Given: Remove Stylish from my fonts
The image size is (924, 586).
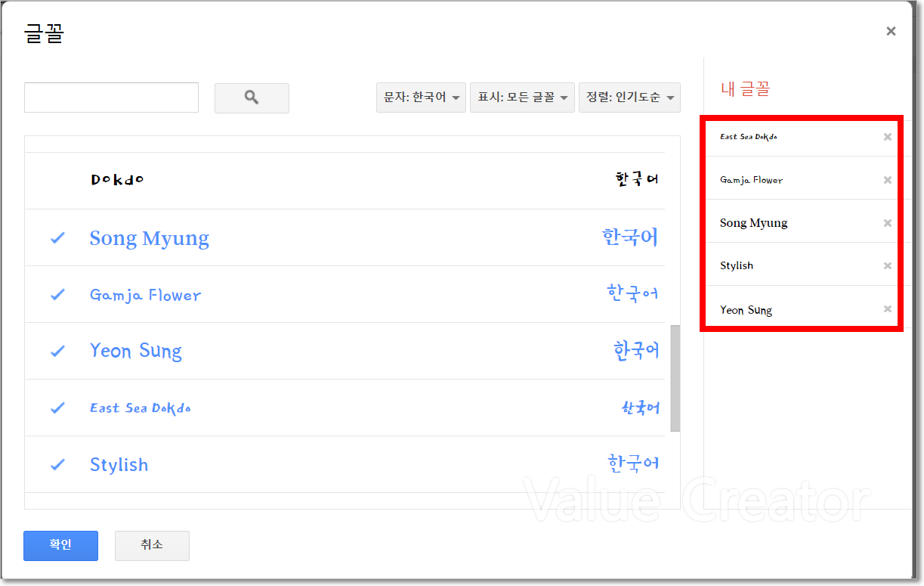Looking at the screenshot, I should 888,265.
